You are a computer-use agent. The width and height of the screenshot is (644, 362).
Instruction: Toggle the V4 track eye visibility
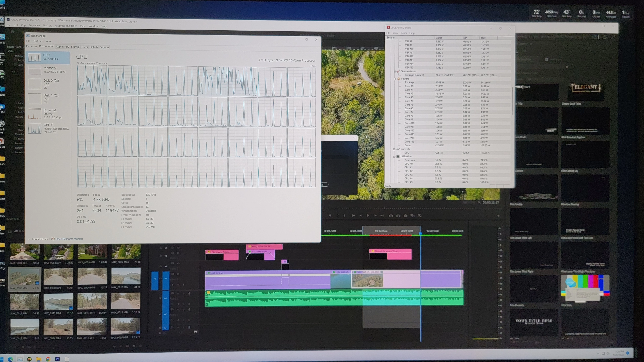point(178,248)
